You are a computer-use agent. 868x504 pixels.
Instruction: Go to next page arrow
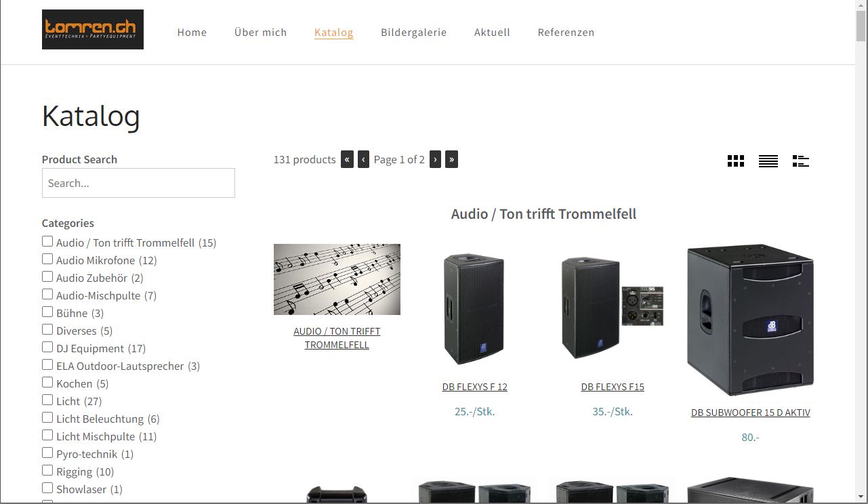pyautogui.click(x=436, y=160)
